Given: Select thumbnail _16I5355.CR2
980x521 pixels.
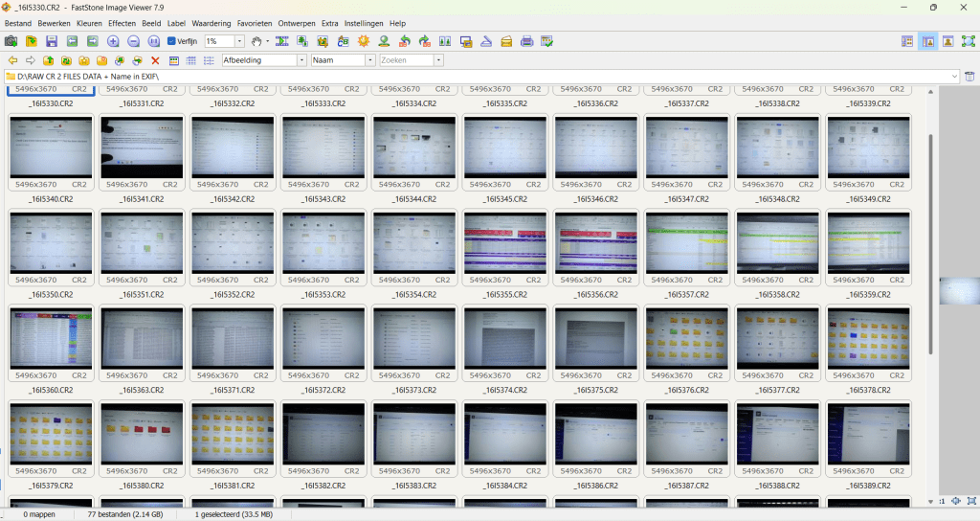Looking at the screenshot, I should coord(504,244).
